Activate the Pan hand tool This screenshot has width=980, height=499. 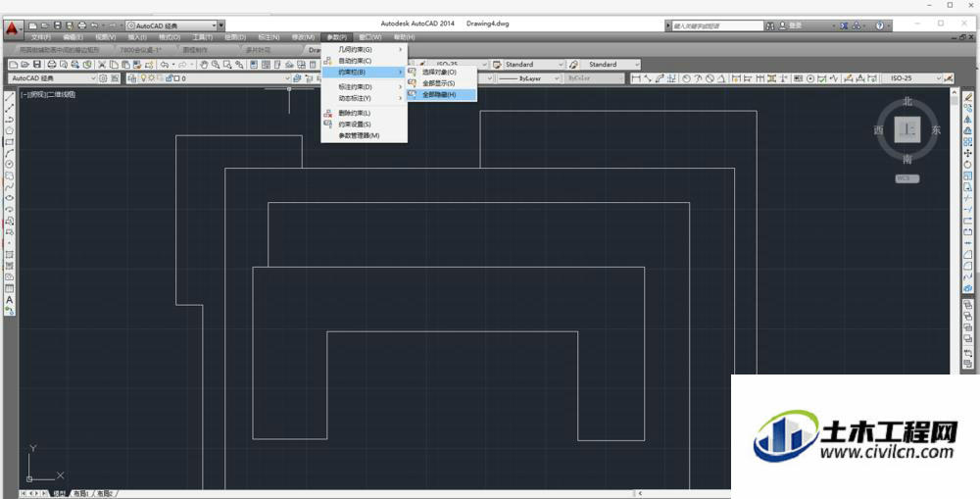coord(205,65)
